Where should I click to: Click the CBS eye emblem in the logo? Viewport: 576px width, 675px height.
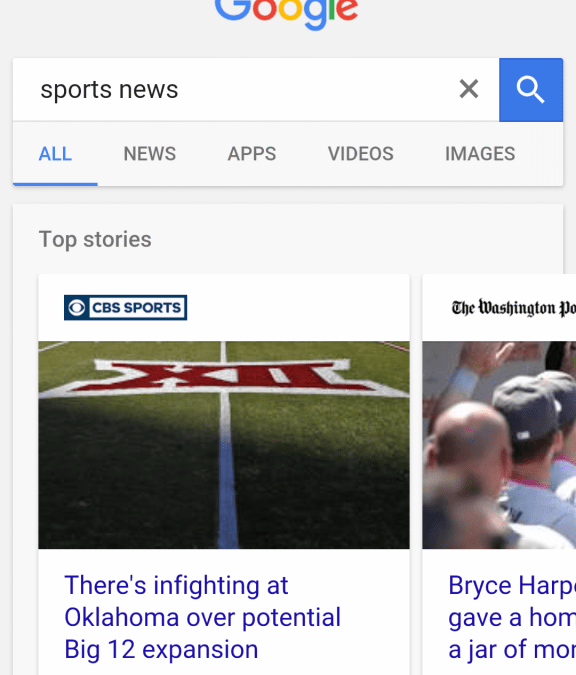point(77,308)
